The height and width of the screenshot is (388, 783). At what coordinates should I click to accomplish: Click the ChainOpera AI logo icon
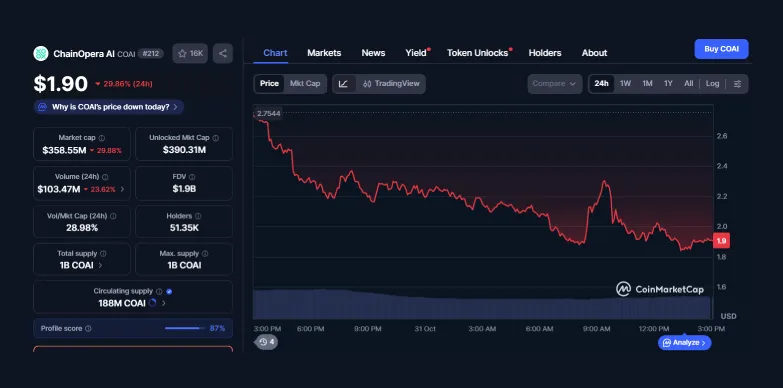click(41, 53)
